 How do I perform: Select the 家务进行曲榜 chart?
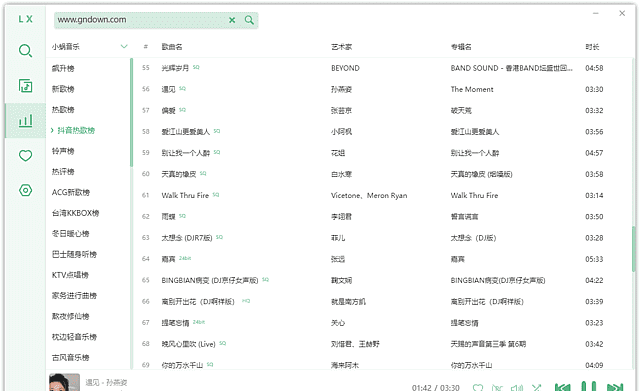pyautogui.click(x=74, y=295)
